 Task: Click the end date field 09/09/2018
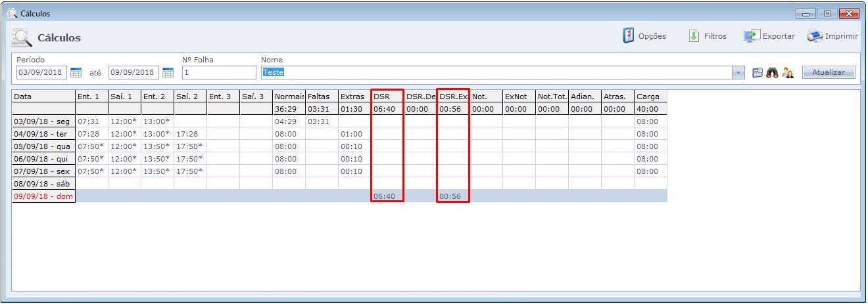tap(133, 72)
